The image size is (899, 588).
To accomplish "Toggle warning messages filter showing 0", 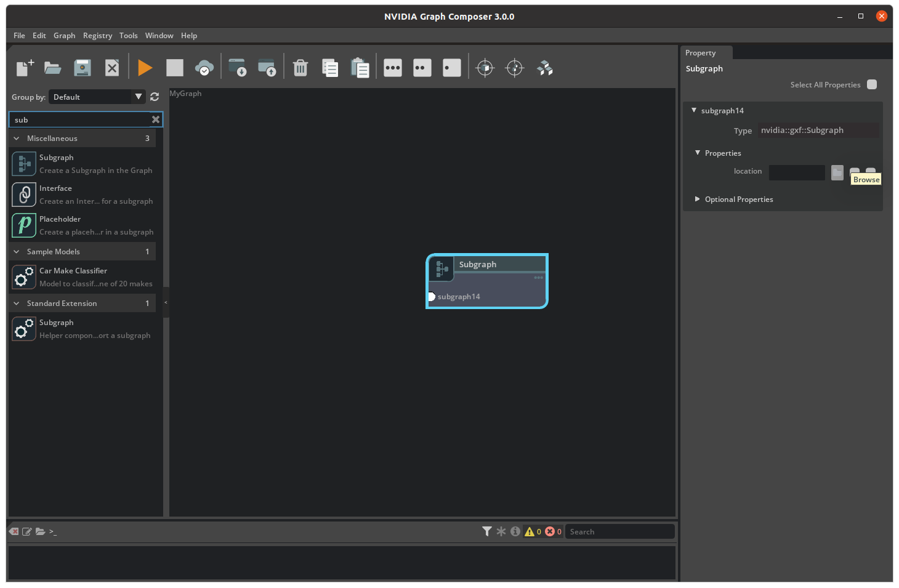I will [x=533, y=531].
